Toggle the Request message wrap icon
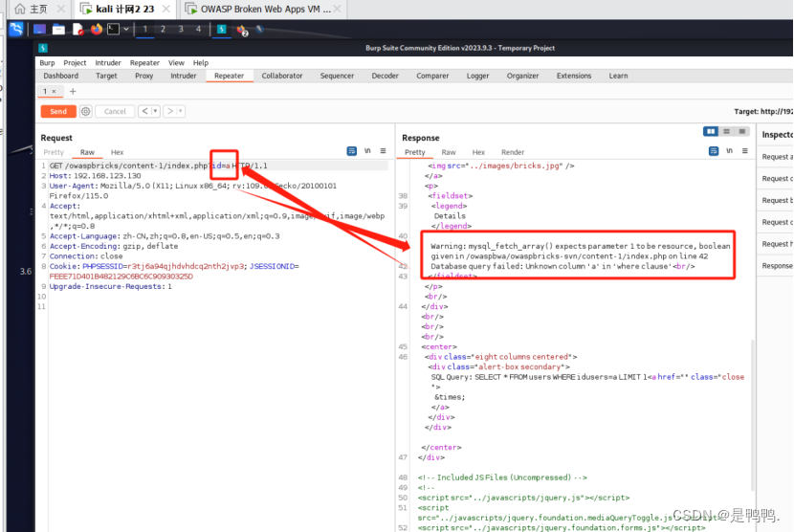Screen dimensions: 794x532 pos(351,151)
